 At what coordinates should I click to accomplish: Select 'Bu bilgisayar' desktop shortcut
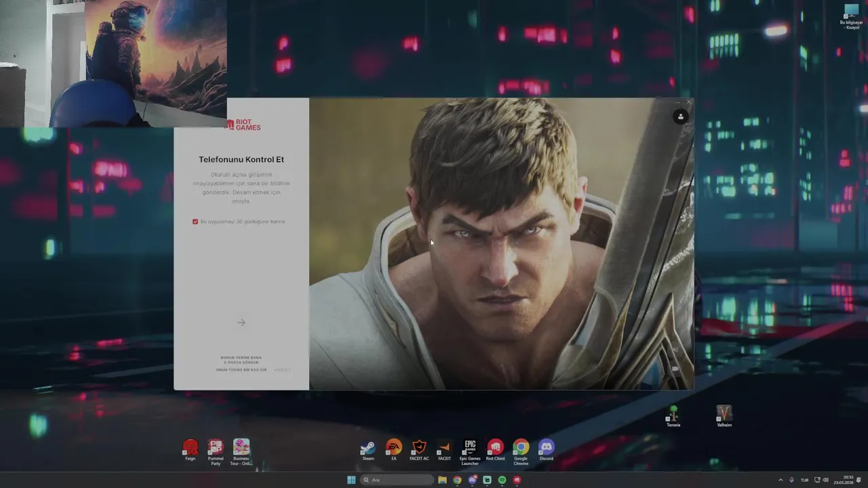click(850, 16)
